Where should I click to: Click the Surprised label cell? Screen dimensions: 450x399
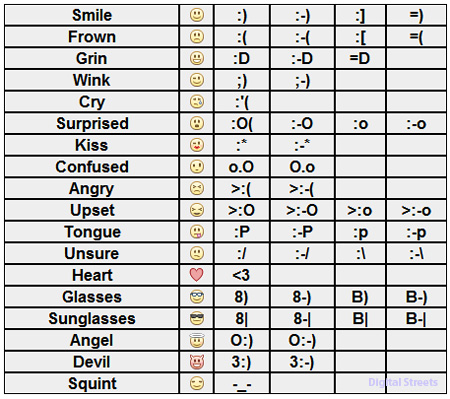(92, 123)
